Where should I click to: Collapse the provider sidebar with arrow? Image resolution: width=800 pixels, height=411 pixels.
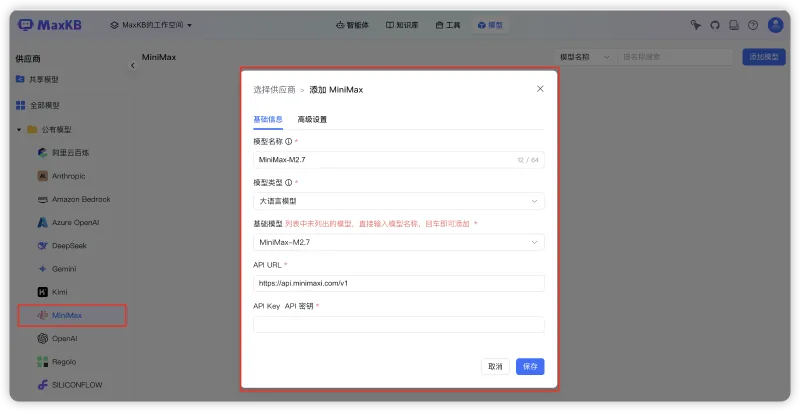(133, 65)
